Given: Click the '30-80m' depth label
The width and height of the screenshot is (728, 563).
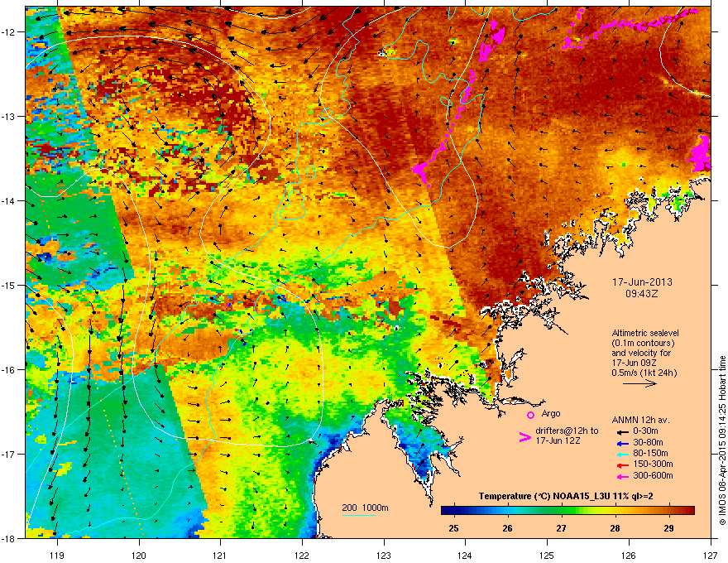Looking at the screenshot, I should (648, 442).
